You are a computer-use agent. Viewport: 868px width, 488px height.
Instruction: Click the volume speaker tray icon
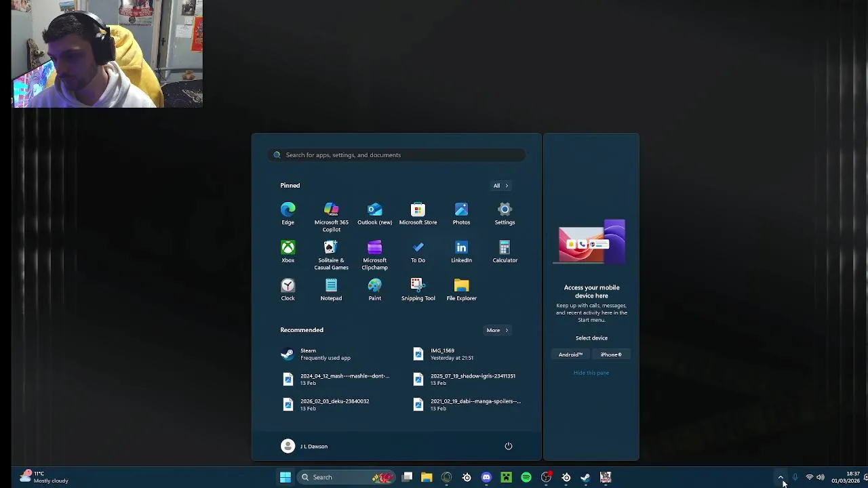point(821,477)
